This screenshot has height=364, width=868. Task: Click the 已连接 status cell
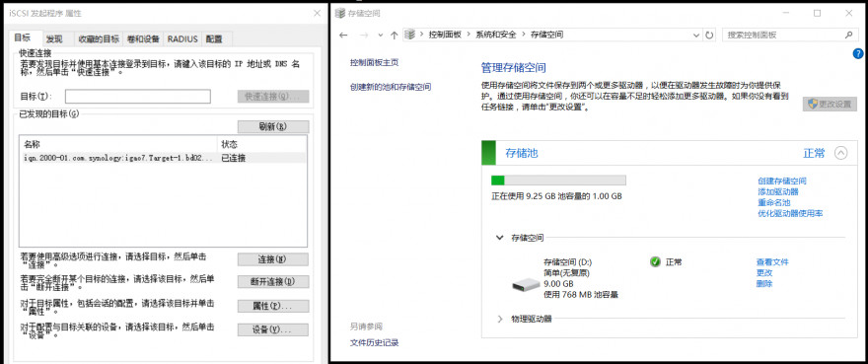[234, 158]
